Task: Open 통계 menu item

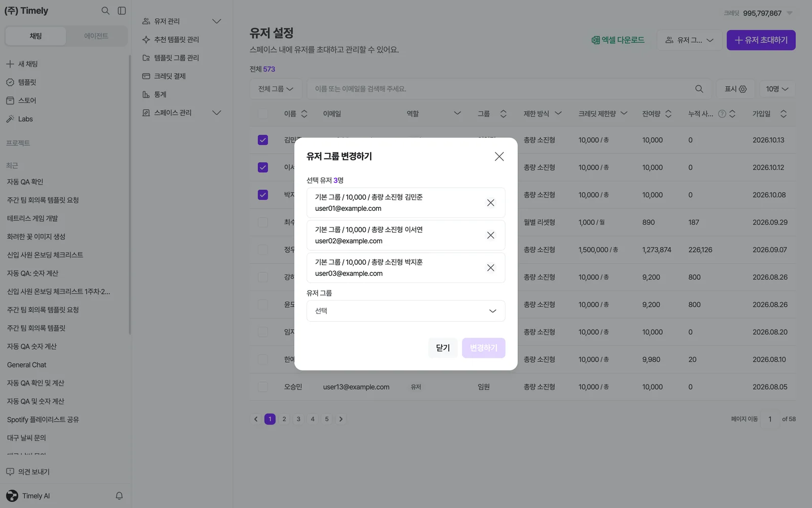Action: 155,94
